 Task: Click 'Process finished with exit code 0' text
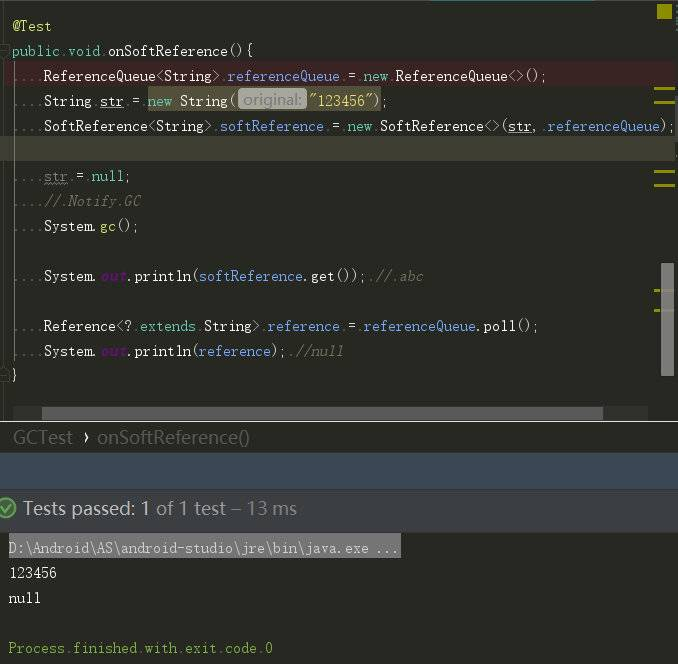pyautogui.click(x=141, y=648)
